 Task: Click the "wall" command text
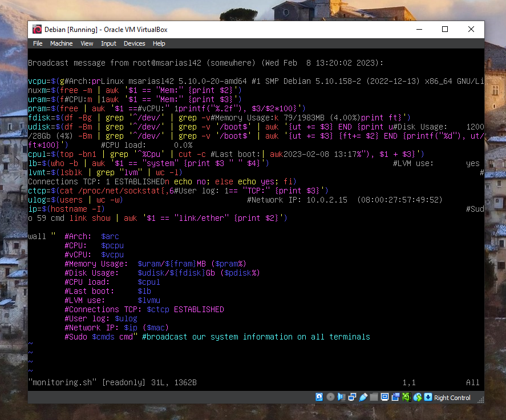(37, 236)
